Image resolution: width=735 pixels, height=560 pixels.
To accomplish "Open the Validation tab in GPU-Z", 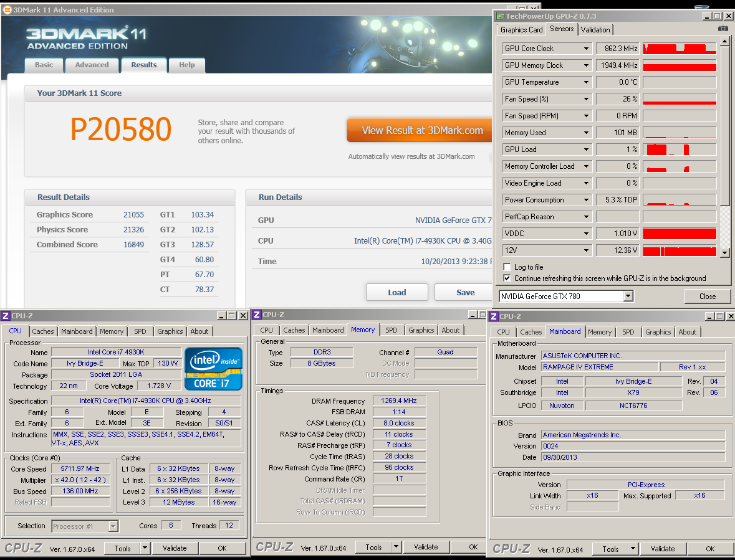I will pos(595,29).
